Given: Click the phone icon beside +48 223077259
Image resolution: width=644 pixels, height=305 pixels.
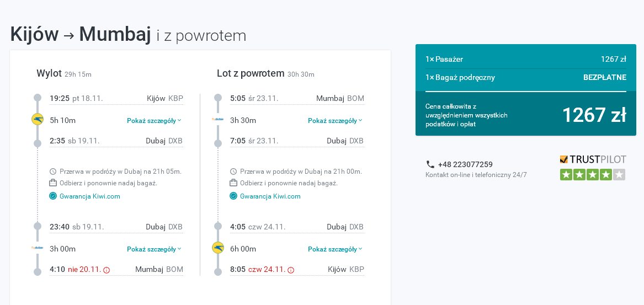Looking at the screenshot, I should (430, 164).
